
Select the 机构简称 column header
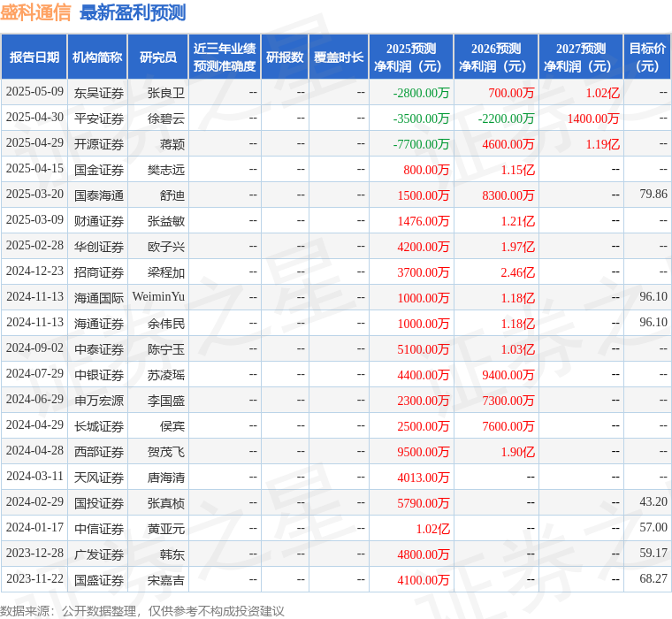(x=97, y=57)
